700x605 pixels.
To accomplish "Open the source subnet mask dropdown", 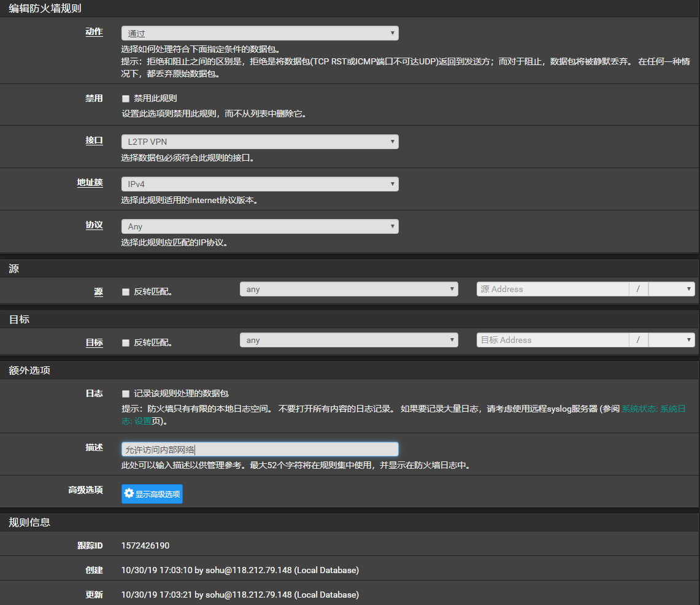I will [671, 289].
